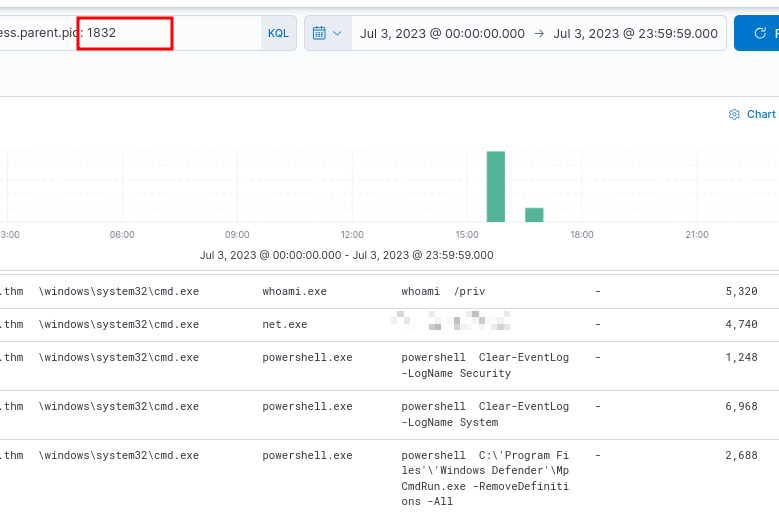This screenshot has width=779, height=515.
Task: Click the tallest green histogram bar
Action: coord(495,186)
